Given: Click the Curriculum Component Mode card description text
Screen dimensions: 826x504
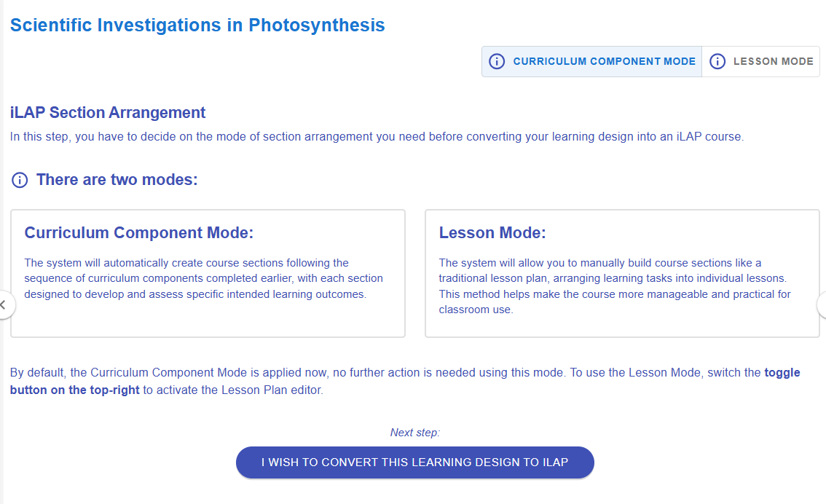Looking at the screenshot, I should point(203,278).
